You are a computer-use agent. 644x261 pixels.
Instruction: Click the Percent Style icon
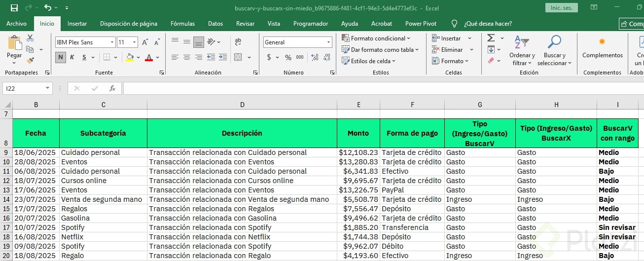[x=288, y=57]
